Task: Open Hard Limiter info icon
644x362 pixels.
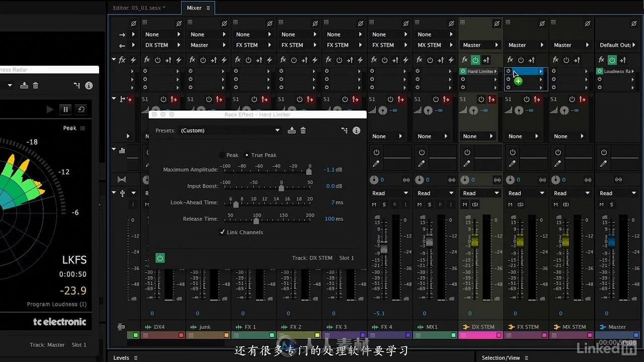Action: (356, 131)
